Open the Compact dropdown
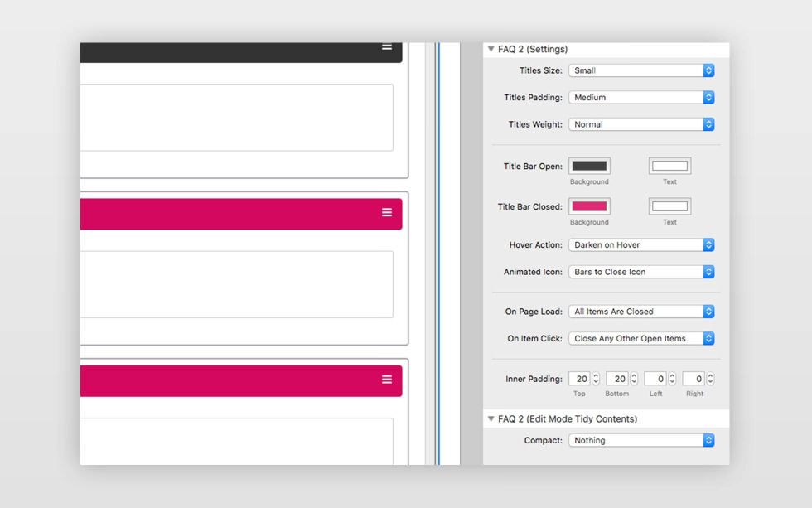Screen dimensions: 812x508 pyautogui.click(x=641, y=441)
